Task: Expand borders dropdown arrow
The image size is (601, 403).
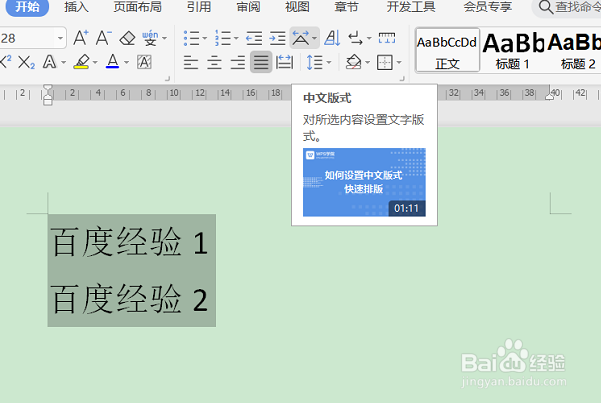Action: click(x=399, y=62)
